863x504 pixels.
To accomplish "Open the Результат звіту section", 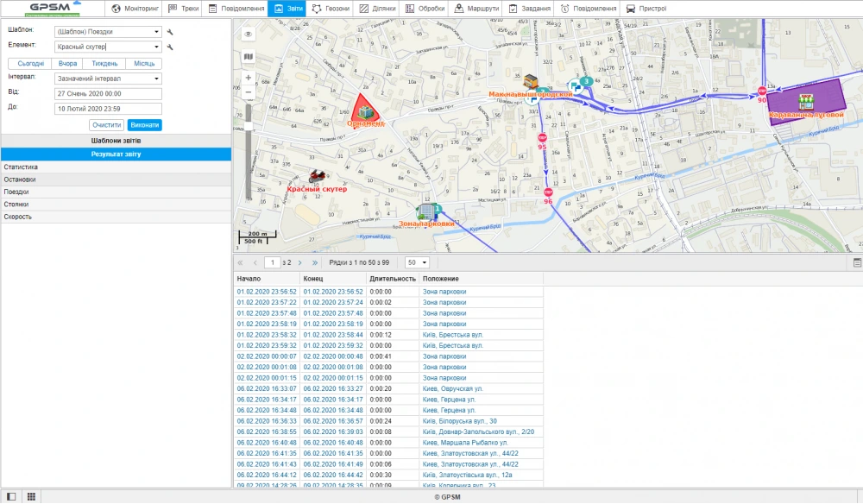I will click(115, 154).
